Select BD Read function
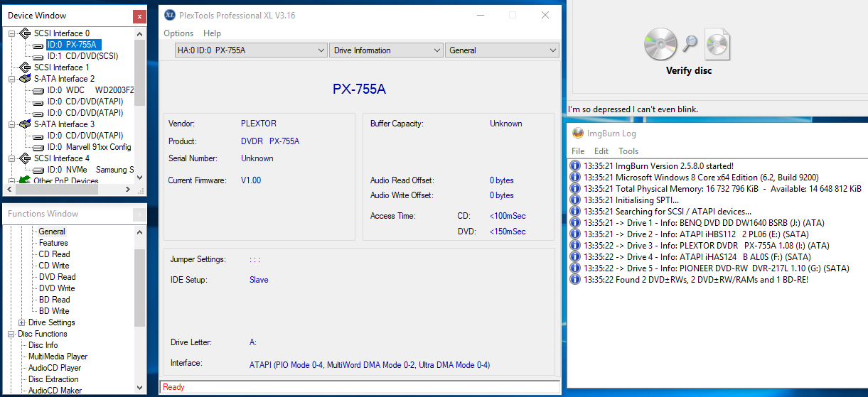868x397 pixels. click(54, 300)
